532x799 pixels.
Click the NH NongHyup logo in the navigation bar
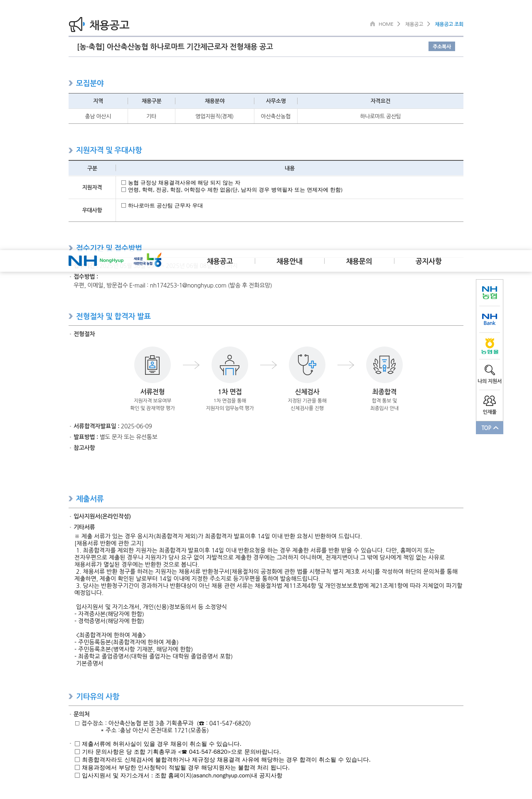(x=96, y=261)
